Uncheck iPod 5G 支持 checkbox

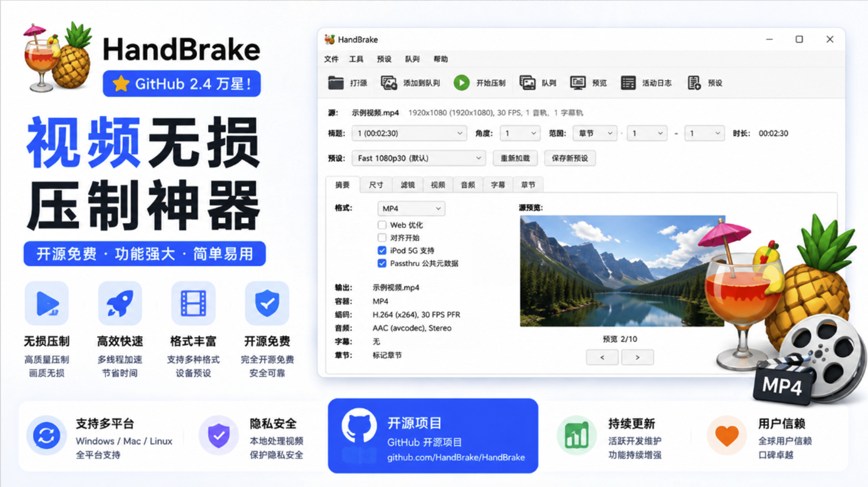coord(382,250)
